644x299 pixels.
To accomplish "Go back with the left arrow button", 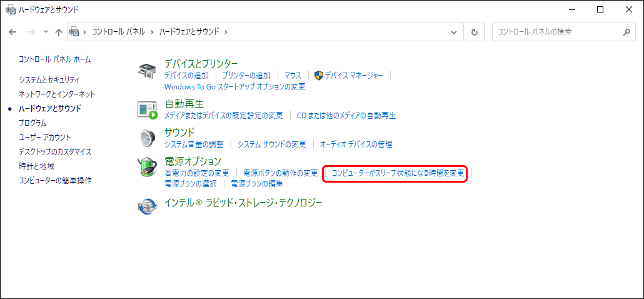I will (13, 32).
